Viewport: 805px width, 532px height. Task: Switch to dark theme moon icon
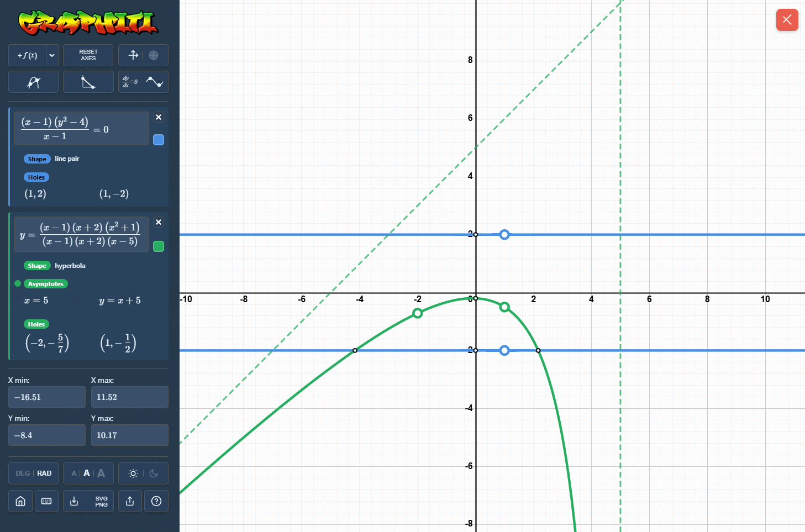point(154,473)
